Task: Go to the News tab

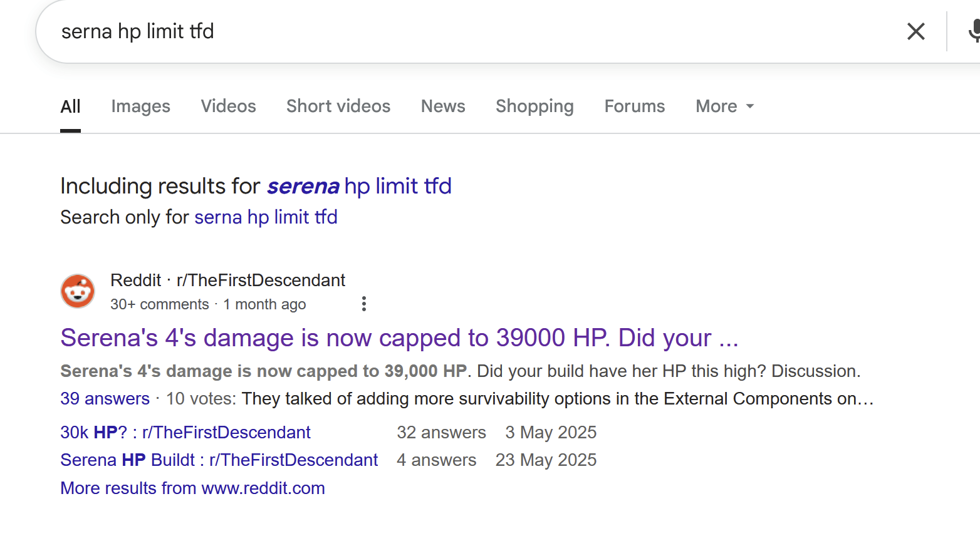Action: (x=443, y=106)
